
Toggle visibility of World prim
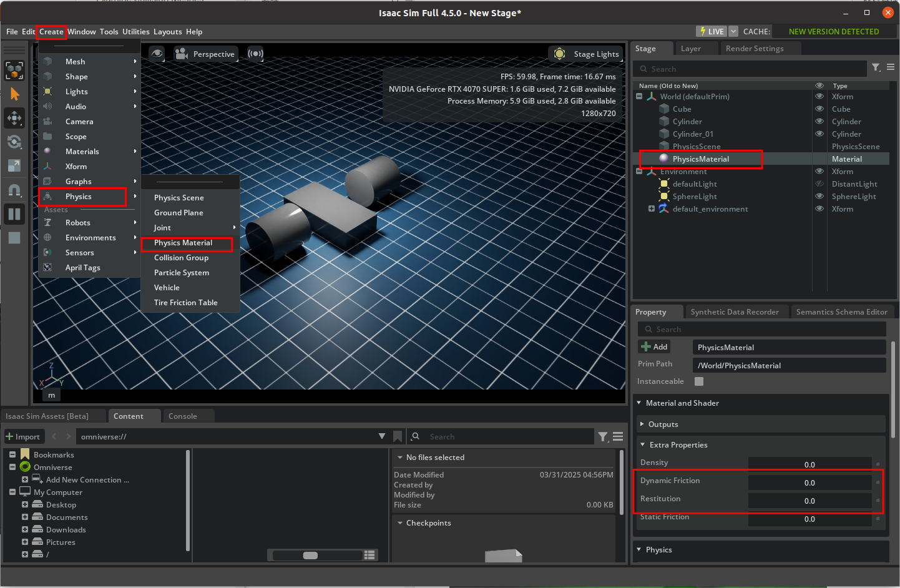tap(819, 97)
